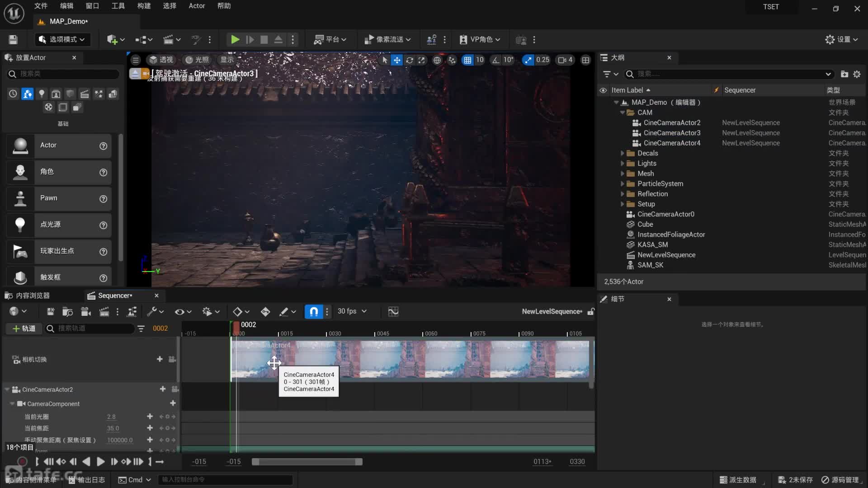Select the Recently placed clock icon
868x488 pixels.
click(x=13, y=94)
